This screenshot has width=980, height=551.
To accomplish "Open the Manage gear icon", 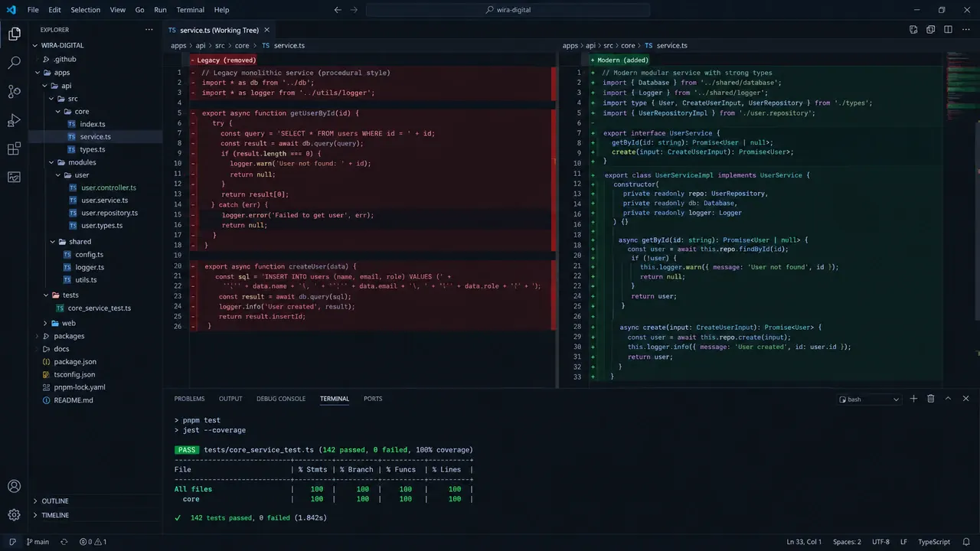I will coord(14,515).
